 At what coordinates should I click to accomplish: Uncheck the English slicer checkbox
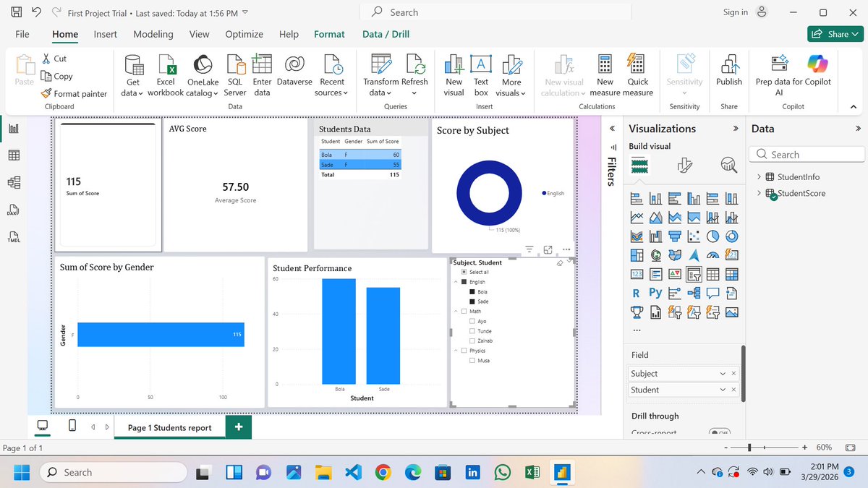(464, 282)
